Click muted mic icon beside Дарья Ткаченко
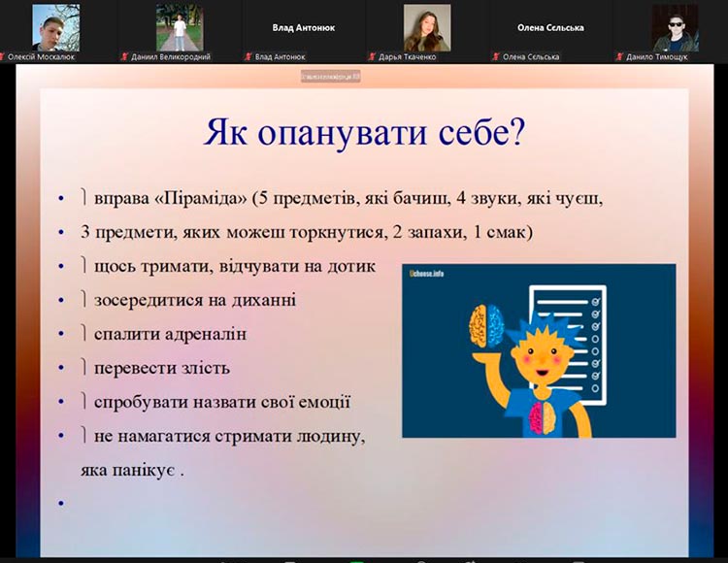The height and width of the screenshot is (563, 728). [372, 56]
